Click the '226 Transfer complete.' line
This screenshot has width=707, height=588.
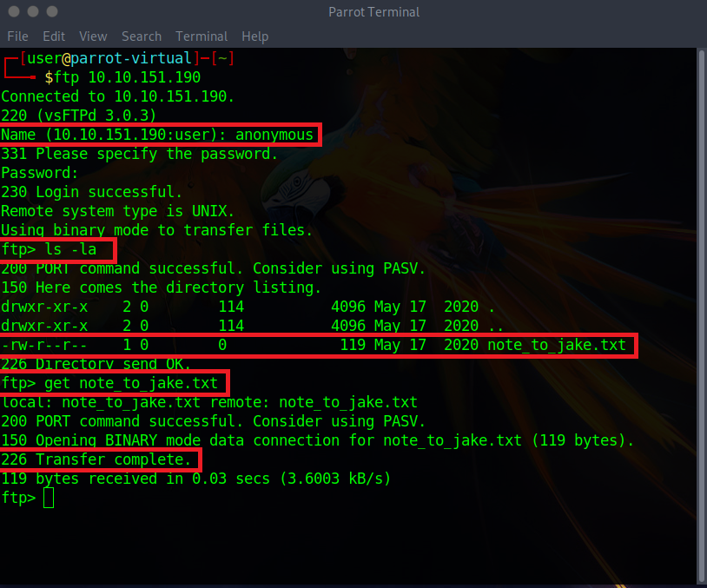tap(96, 459)
